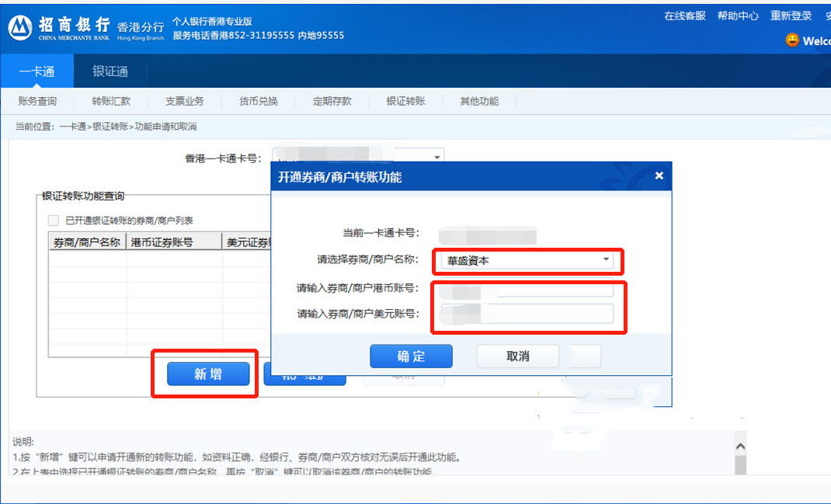Click the 券商/商户名称 column header
The width and height of the screenshot is (831, 504).
(87, 242)
